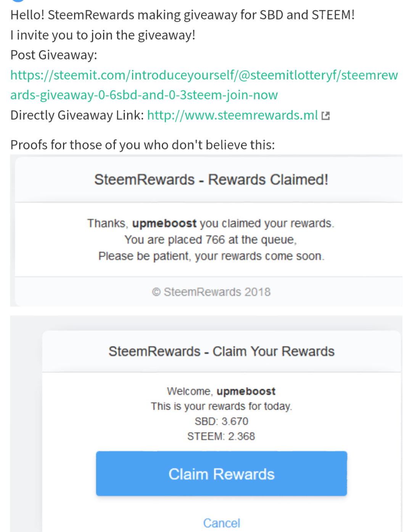This screenshot has width=412, height=532.
Task: Click the 'Please be patient' message line
Action: pos(211,256)
